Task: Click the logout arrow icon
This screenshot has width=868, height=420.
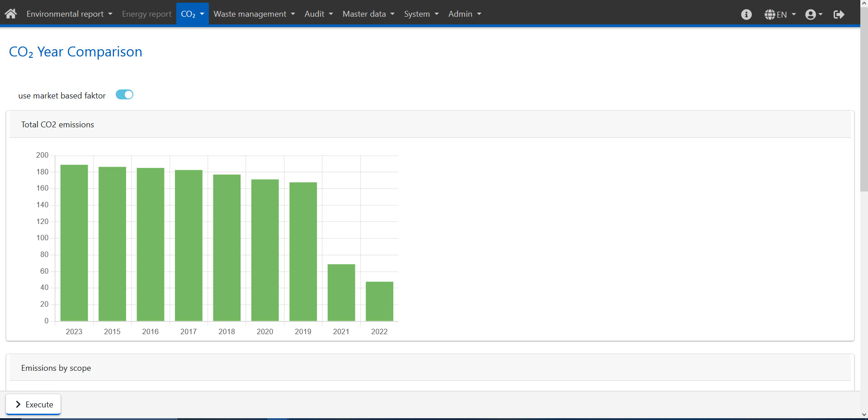Action: [x=839, y=14]
